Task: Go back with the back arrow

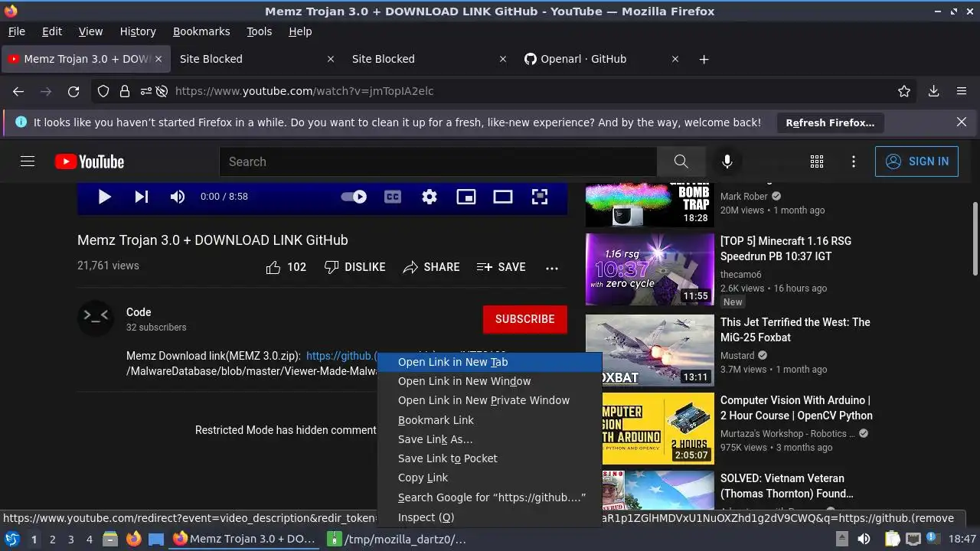Action: click(x=18, y=91)
